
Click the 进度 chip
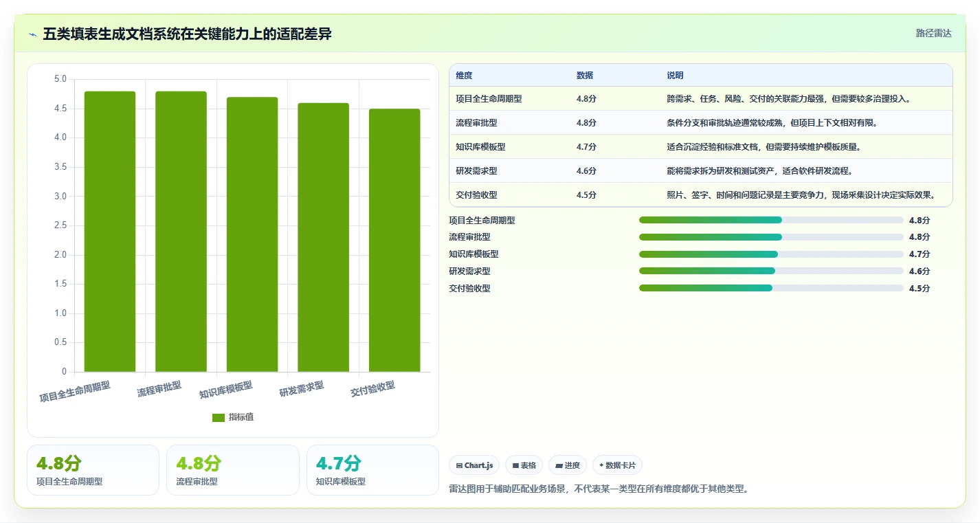[x=568, y=465]
